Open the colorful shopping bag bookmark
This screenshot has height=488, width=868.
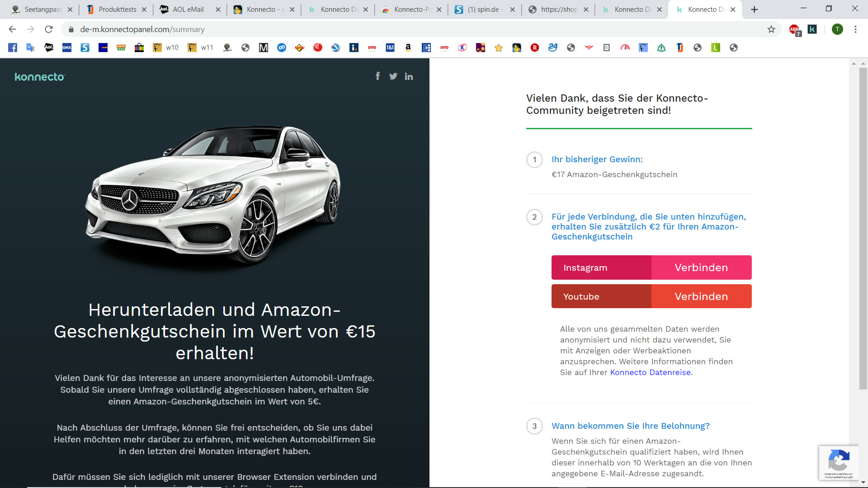(139, 47)
